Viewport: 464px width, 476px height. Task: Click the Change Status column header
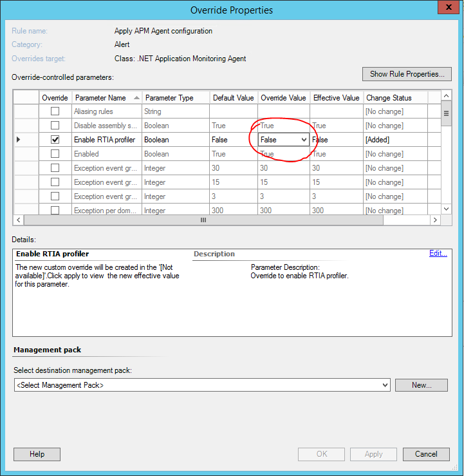[395, 98]
